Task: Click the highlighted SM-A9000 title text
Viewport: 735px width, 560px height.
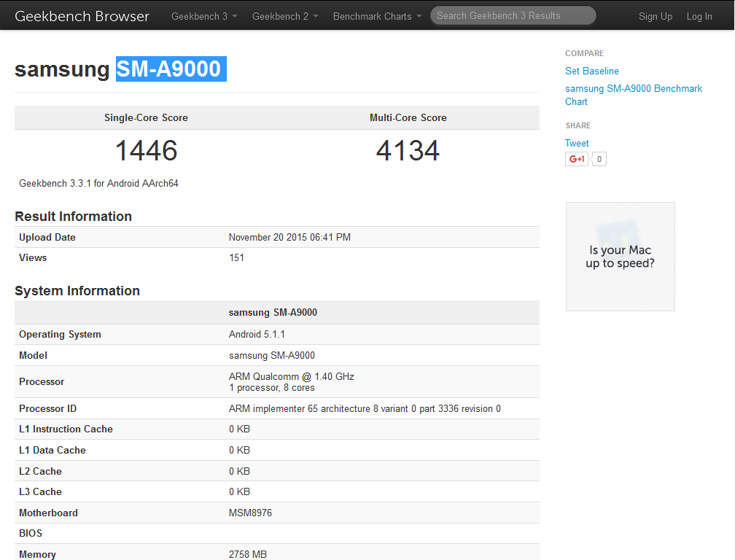Action: [171, 69]
